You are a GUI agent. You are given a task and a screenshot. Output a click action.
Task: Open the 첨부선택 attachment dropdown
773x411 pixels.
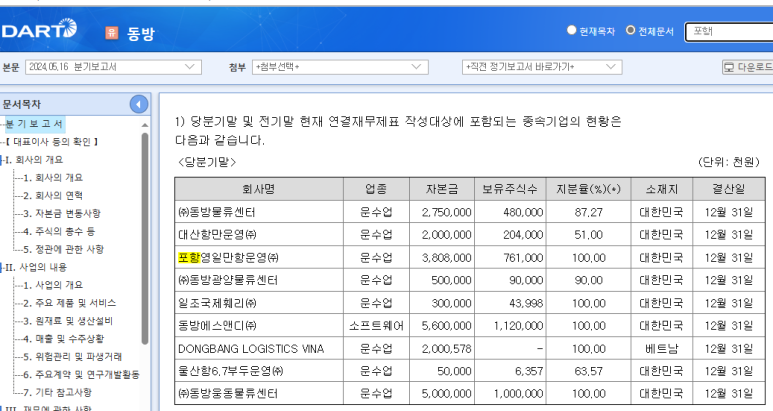[340, 67]
